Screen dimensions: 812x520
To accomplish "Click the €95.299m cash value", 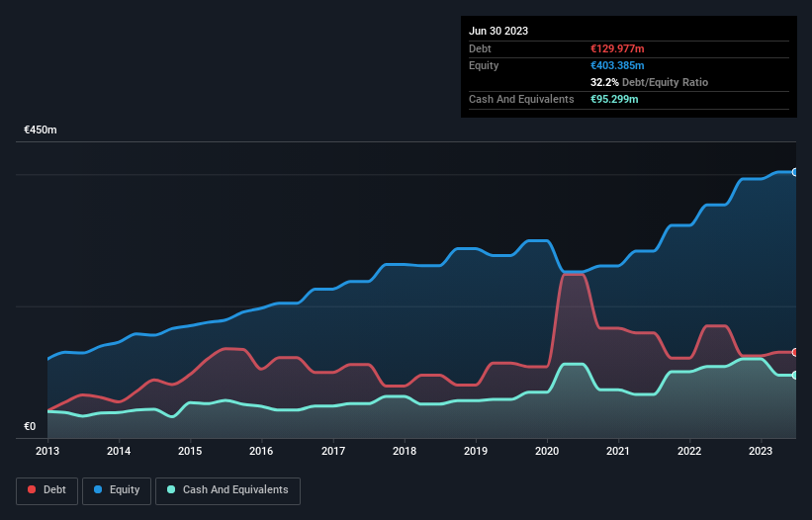I will pos(614,99).
